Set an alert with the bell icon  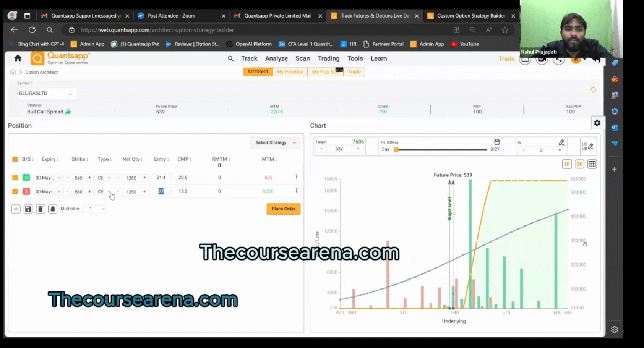(53, 209)
